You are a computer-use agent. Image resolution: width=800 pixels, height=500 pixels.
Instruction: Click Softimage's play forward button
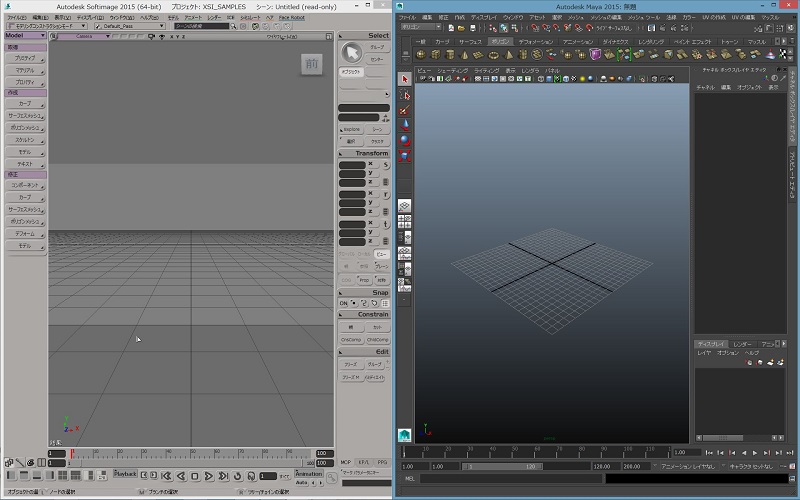pyautogui.click(x=209, y=476)
